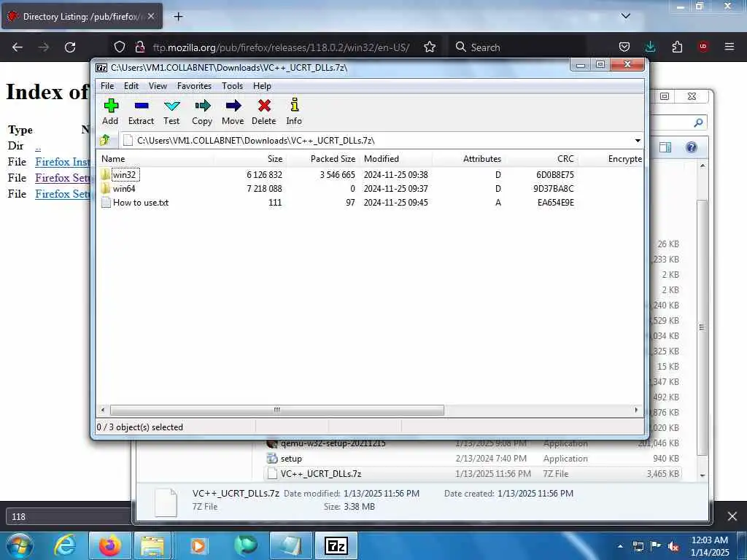Click the Firefox tracking protection shield icon
The width and height of the screenshot is (747, 560).
click(x=120, y=47)
